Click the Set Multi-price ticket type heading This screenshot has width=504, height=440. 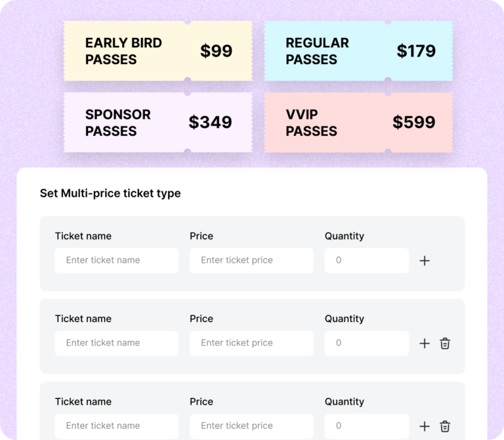pyautogui.click(x=110, y=193)
